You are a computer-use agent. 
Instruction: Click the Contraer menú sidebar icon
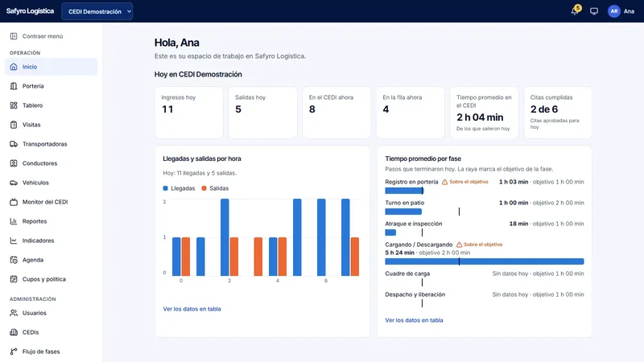pyautogui.click(x=14, y=36)
